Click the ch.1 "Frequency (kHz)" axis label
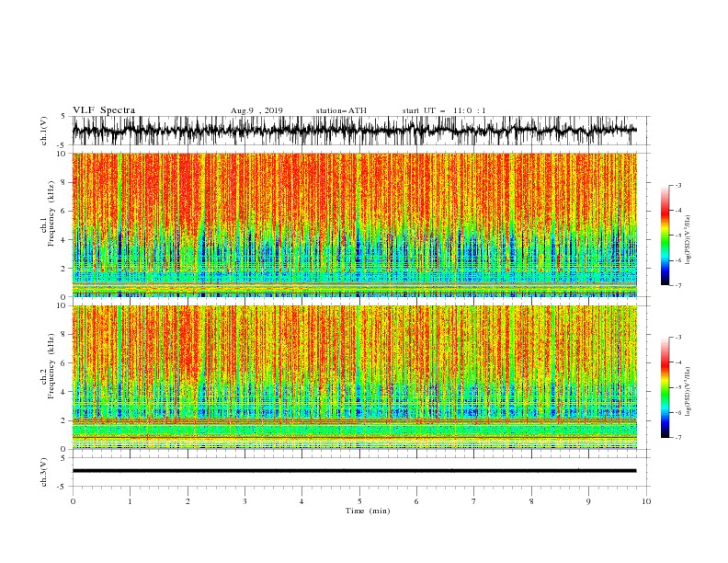 pos(51,214)
